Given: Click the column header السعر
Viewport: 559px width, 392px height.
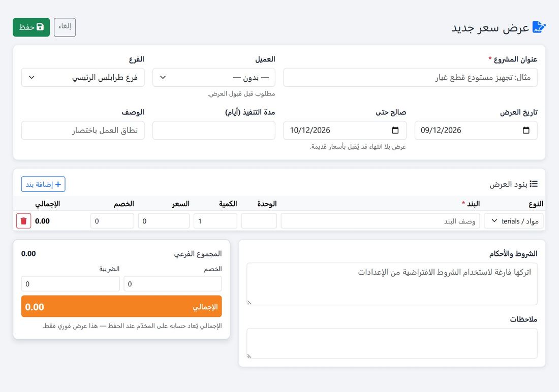Looking at the screenshot, I should (x=180, y=204).
